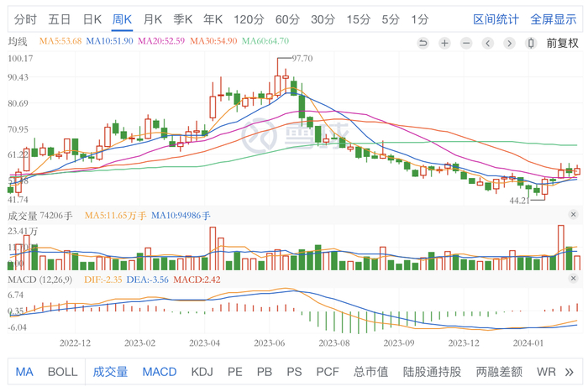The height and width of the screenshot is (392, 588).
Task: Toggle the 成交量 volume indicator
Action: [x=110, y=372]
